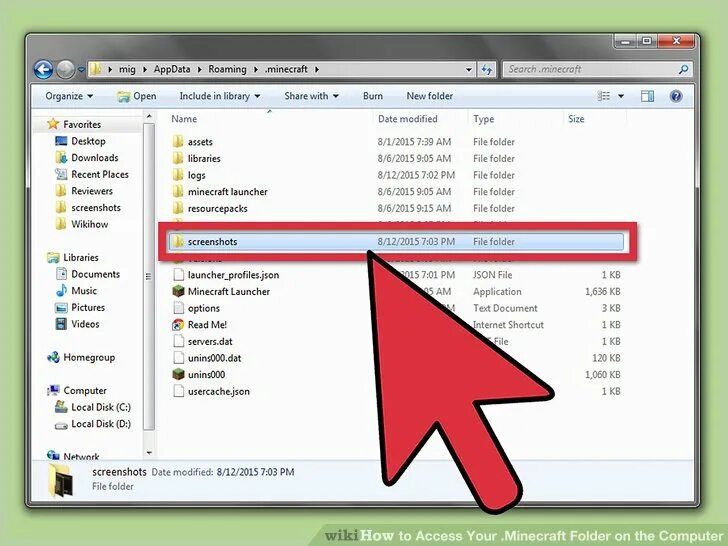Viewport: 728px width, 546px height.
Task: Select Libraries in the navigation pane
Action: [81, 257]
